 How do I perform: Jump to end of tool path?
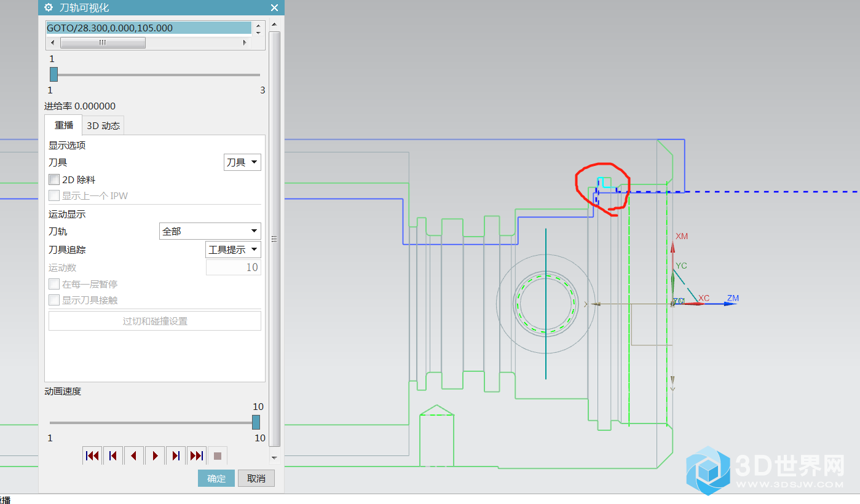pyautogui.click(x=197, y=456)
